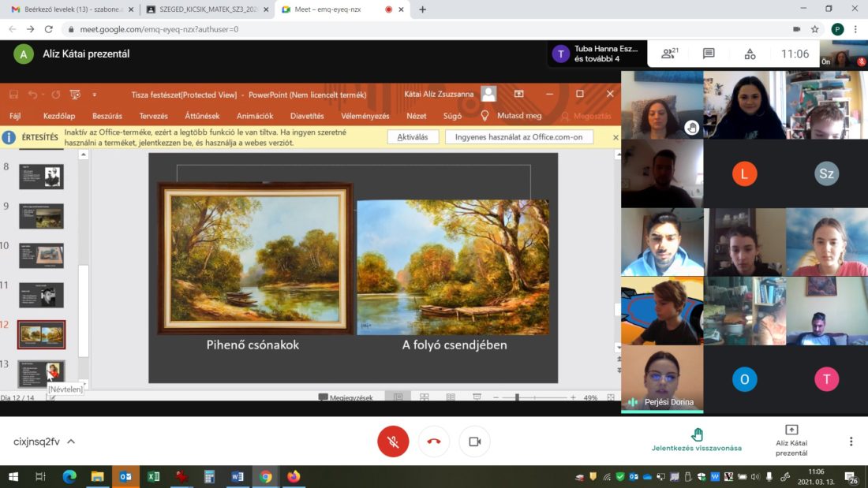Click the PowerPoint zoom slider handle
This screenshot has width=868, height=488.
click(x=517, y=397)
